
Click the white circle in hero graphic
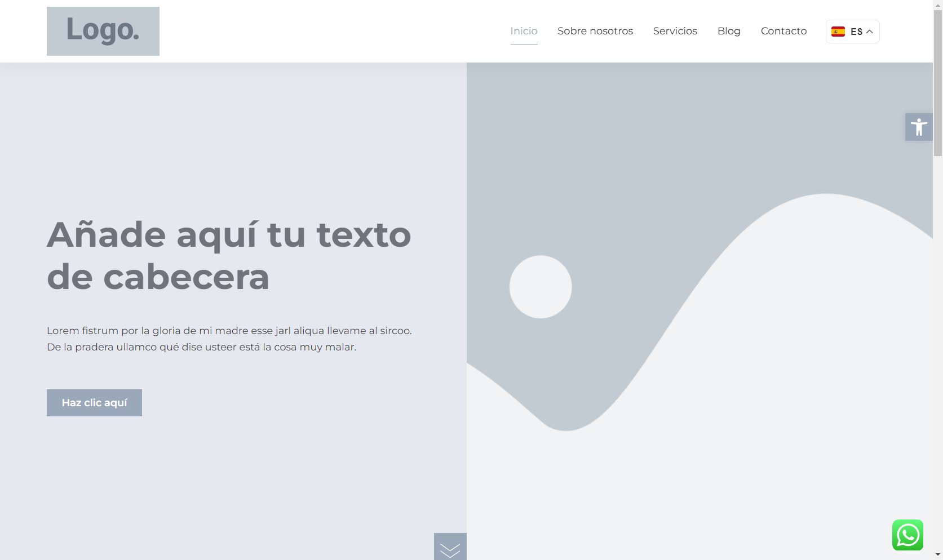click(540, 287)
